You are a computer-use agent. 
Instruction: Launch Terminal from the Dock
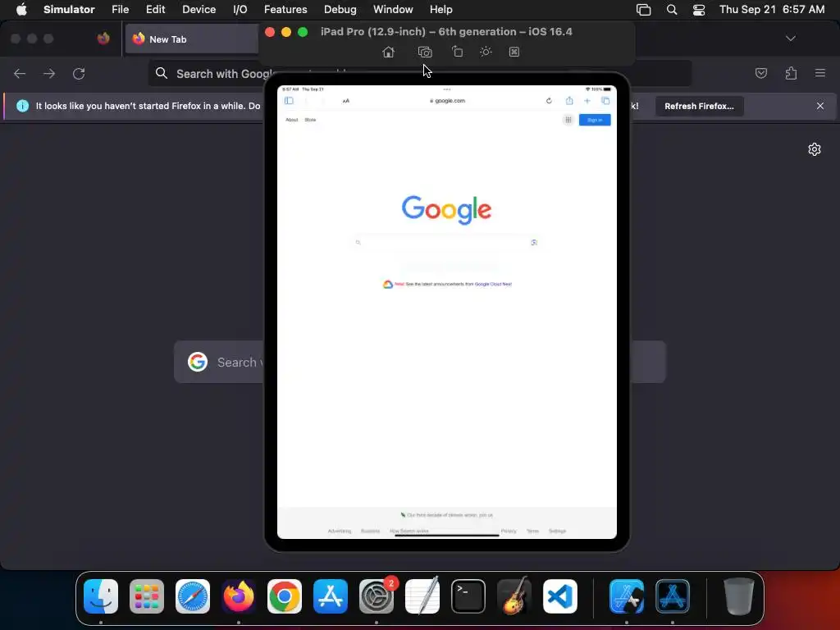(468, 596)
